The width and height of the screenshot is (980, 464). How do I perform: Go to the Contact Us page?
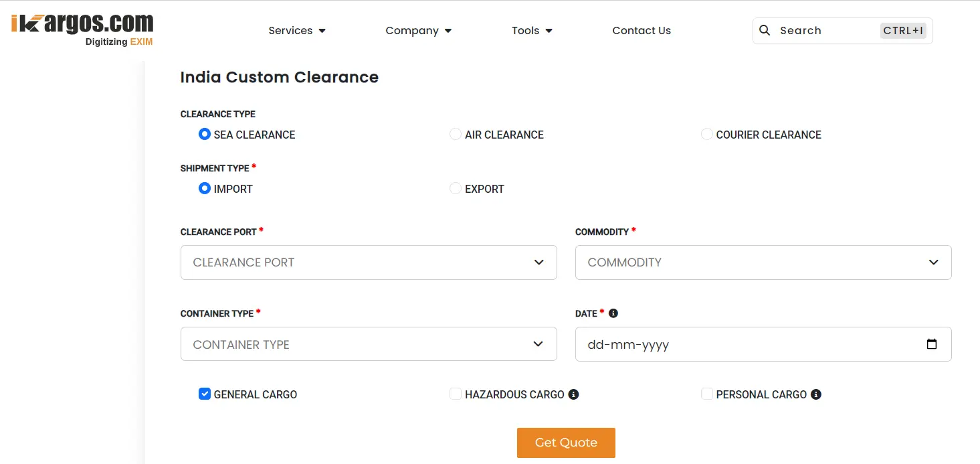(641, 31)
